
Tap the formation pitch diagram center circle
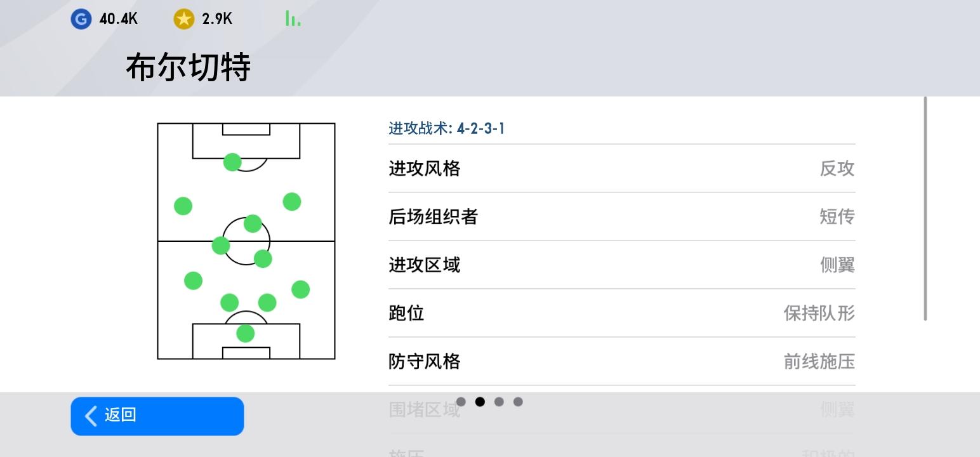tap(246, 241)
